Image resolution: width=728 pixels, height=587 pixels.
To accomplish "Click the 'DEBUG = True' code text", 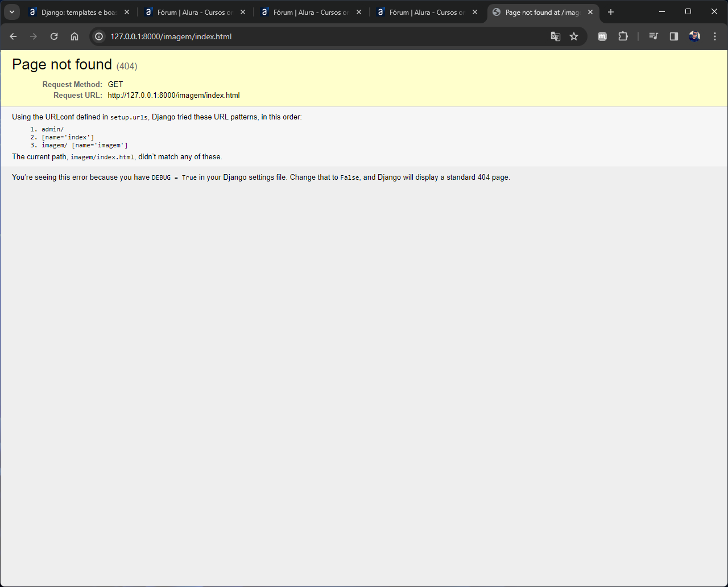I will pos(174,177).
